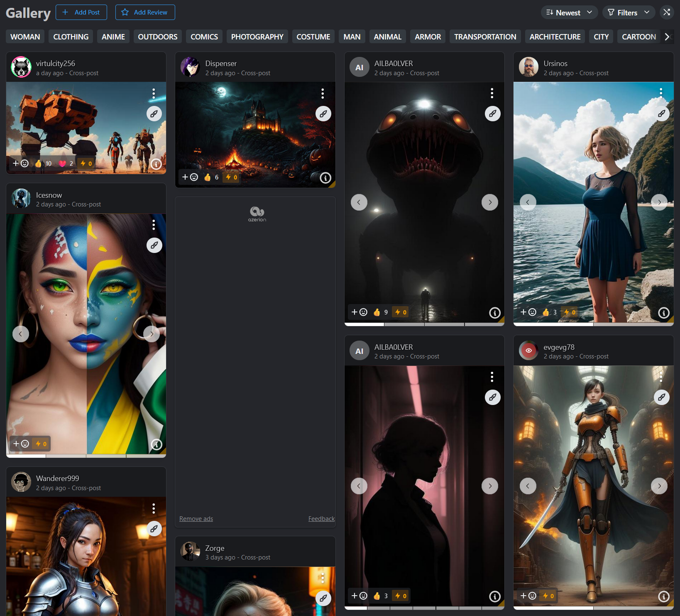The width and height of the screenshot is (680, 616).
Task: Go to next image in AILBAOLVER silhouette carousel
Action: tap(490, 486)
